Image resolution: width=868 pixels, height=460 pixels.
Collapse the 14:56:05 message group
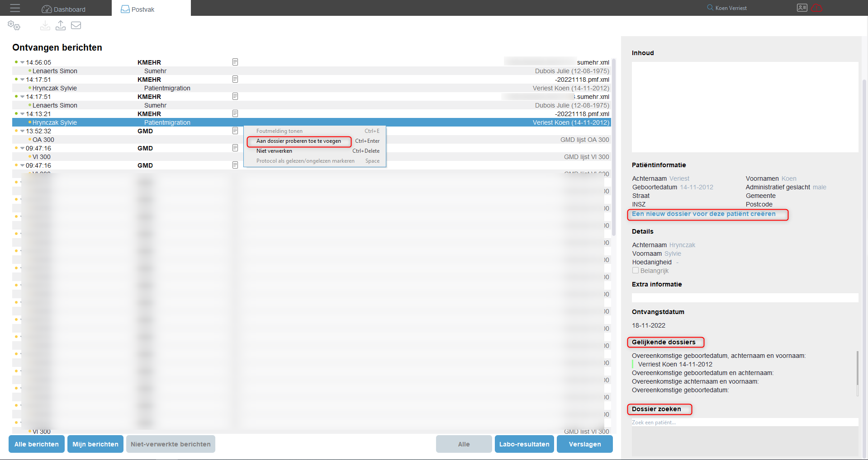[22, 62]
